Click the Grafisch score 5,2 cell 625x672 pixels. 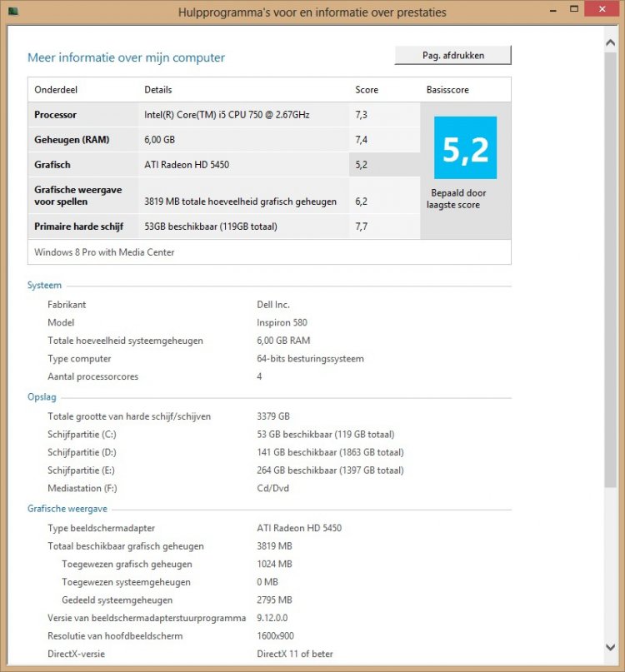tap(384, 165)
